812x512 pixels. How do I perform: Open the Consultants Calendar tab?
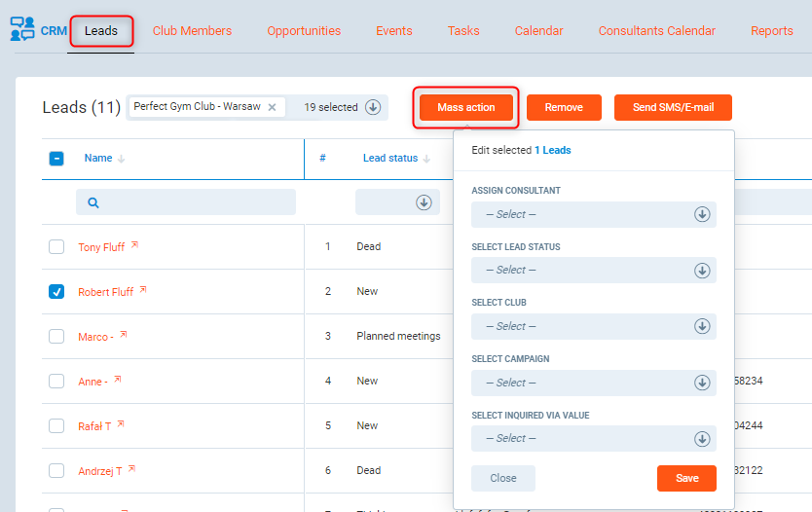coord(656,31)
